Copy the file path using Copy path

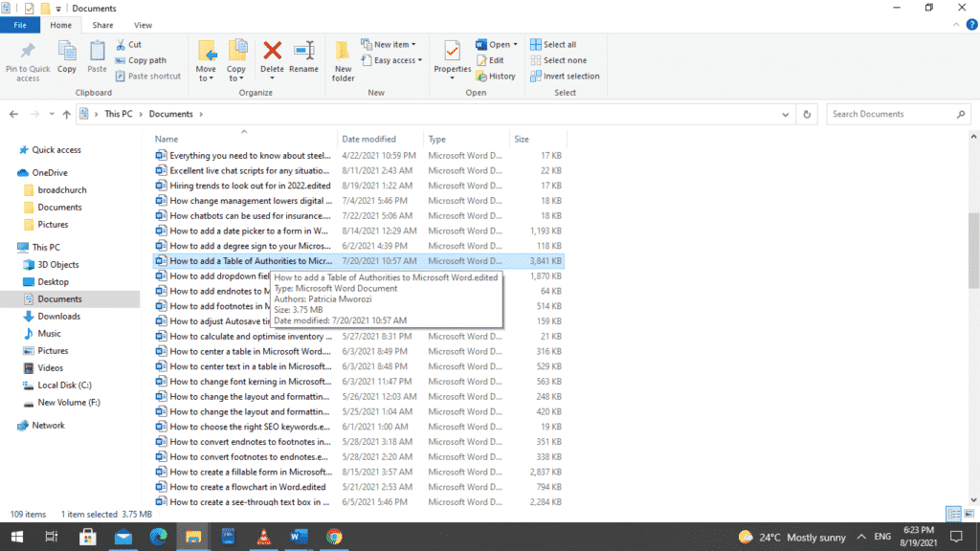[x=142, y=59]
